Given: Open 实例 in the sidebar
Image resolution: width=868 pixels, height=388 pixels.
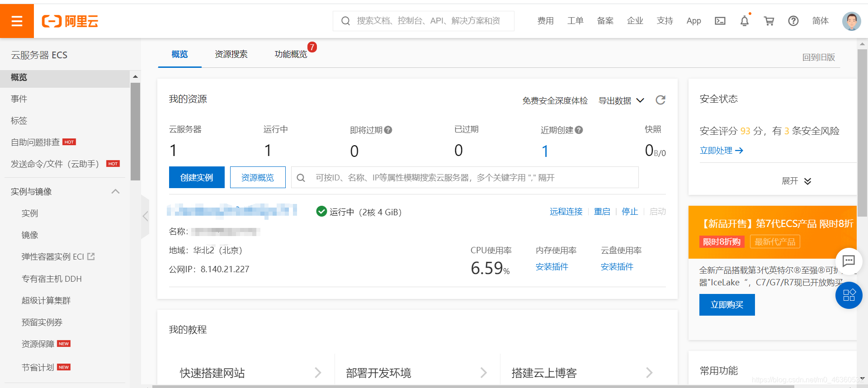Looking at the screenshot, I should tap(30, 213).
